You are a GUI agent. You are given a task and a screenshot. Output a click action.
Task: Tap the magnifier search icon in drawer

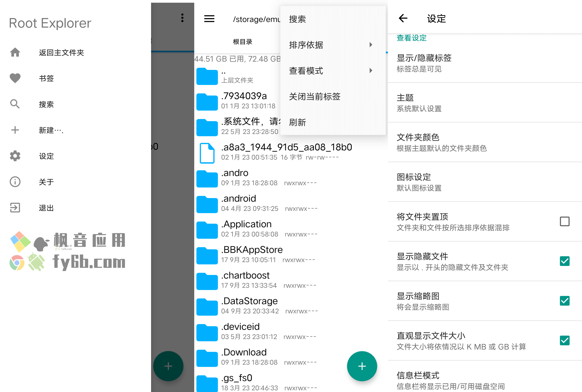[15, 104]
